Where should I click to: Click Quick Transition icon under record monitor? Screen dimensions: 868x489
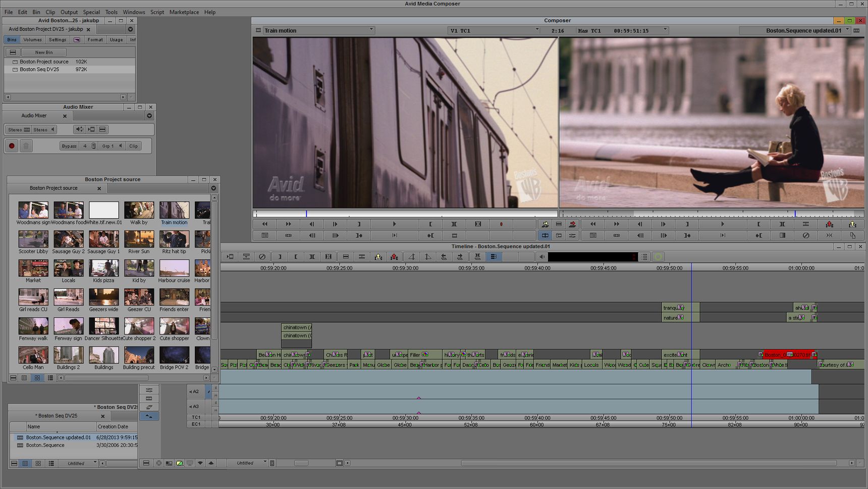click(x=782, y=235)
